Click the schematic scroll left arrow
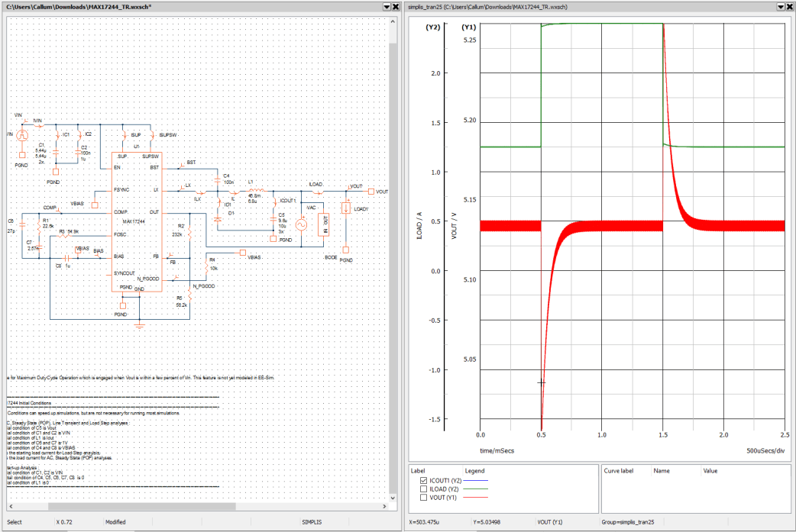Image resolution: width=796 pixels, height=532 pixels. click(x=11, y=506)
